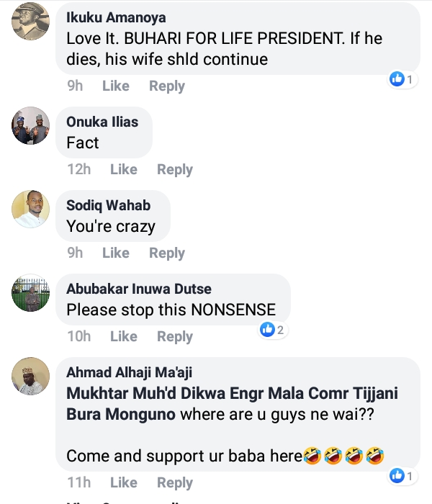The width and height of the screenshot is (432, 504).
Task: Click the like reaction icon on Ahmad's comment
Action: coord(397,475)
